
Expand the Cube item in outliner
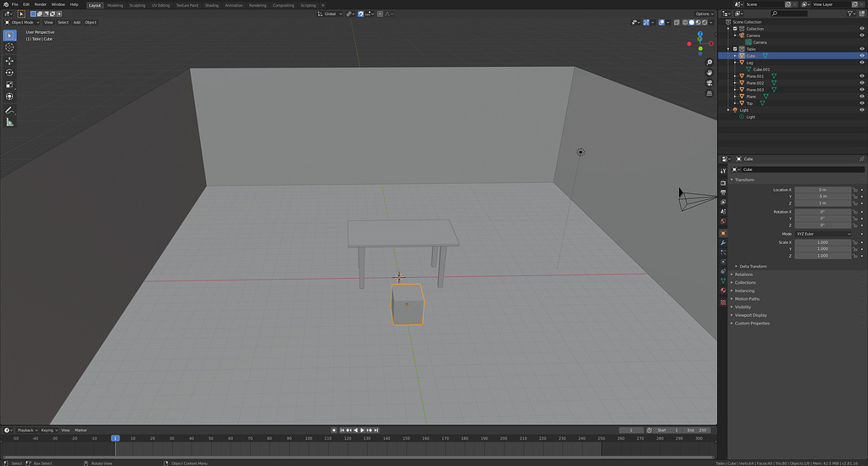coord(735,56)
